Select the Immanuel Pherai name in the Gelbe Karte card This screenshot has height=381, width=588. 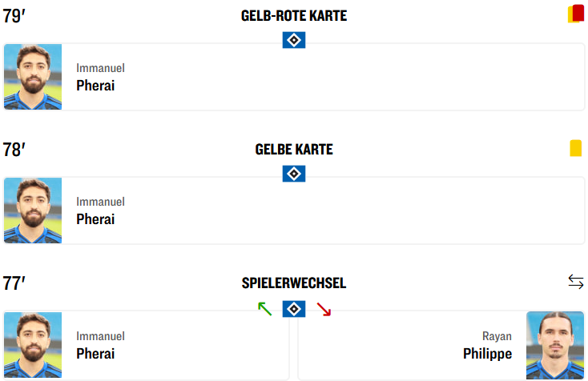pos(95,211)
